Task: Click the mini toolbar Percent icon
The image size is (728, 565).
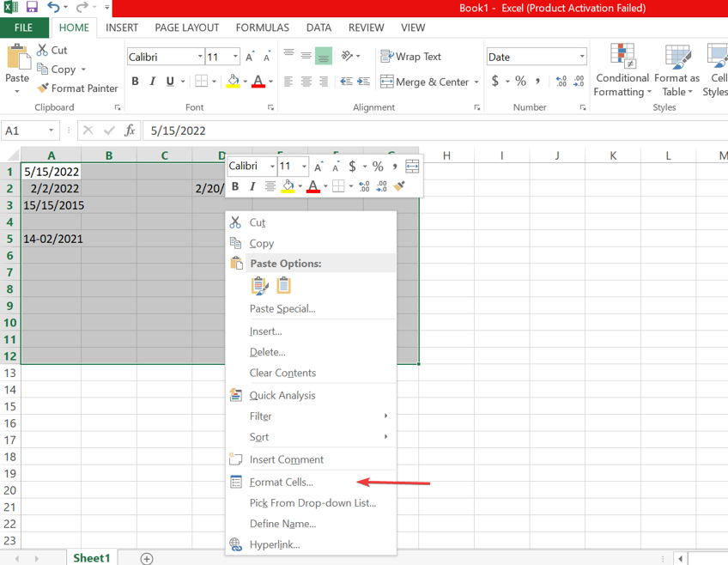Action: coord(378,167)
